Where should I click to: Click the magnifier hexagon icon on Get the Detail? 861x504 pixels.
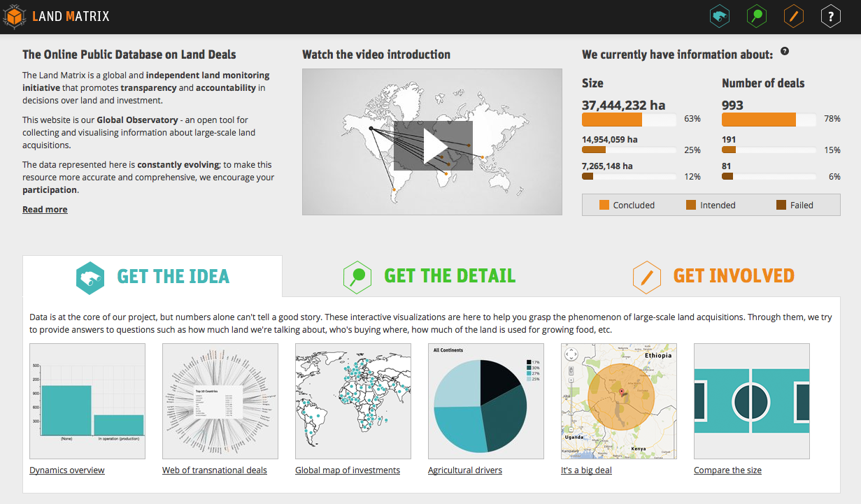click(x=357, y=278)
